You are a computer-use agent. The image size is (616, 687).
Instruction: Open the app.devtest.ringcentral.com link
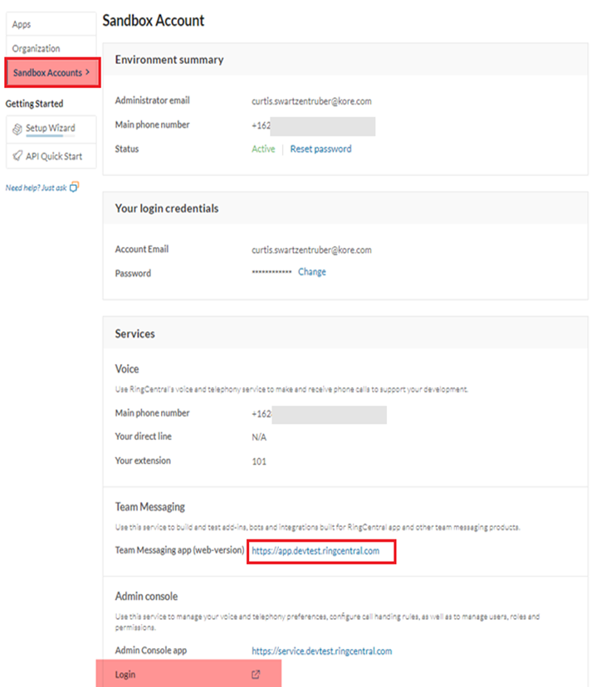point(315,551)
